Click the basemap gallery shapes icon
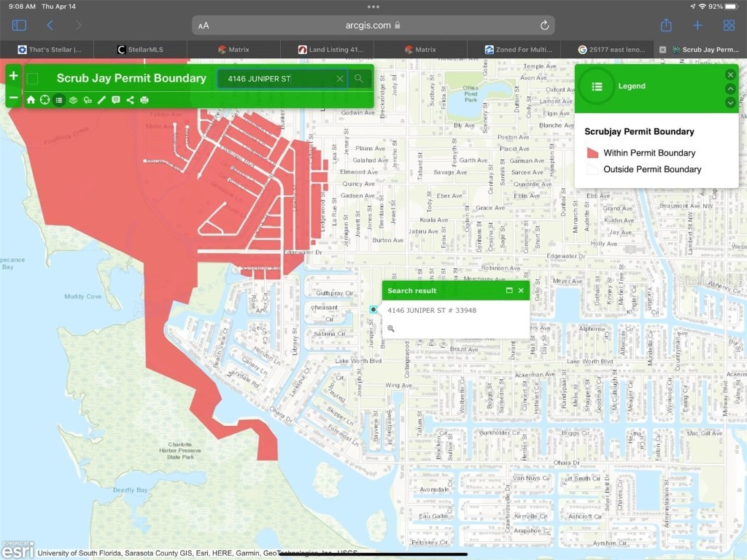The width and height of the screenshot is (747, 560). click(x=88, y=100)
